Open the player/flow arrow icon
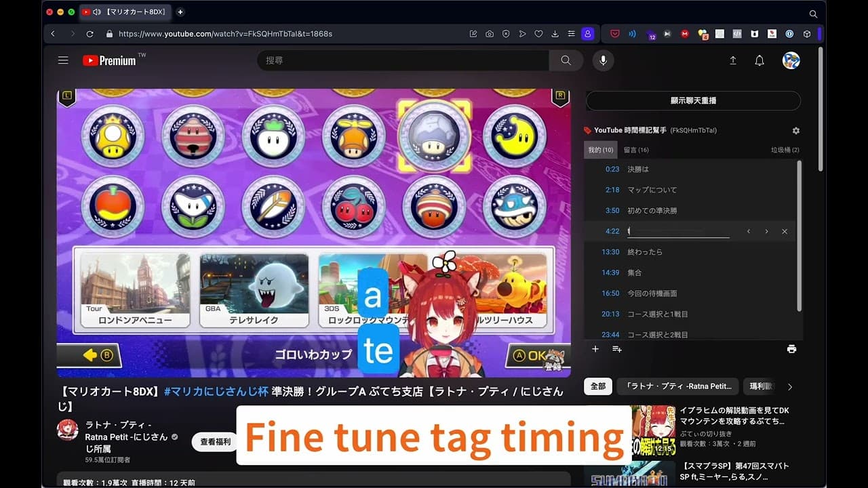The height and width of the screenshot is (488, 868). click(x=522, y=33)
